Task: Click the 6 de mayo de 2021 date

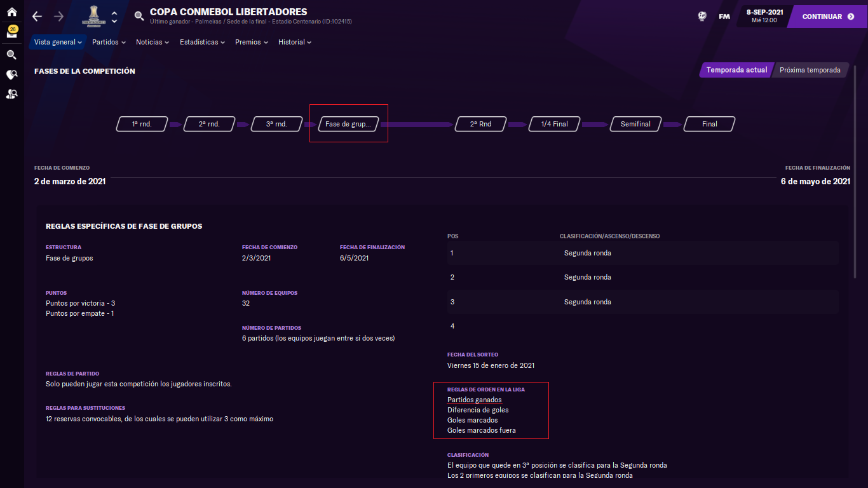Action: [x=815, y=181]
